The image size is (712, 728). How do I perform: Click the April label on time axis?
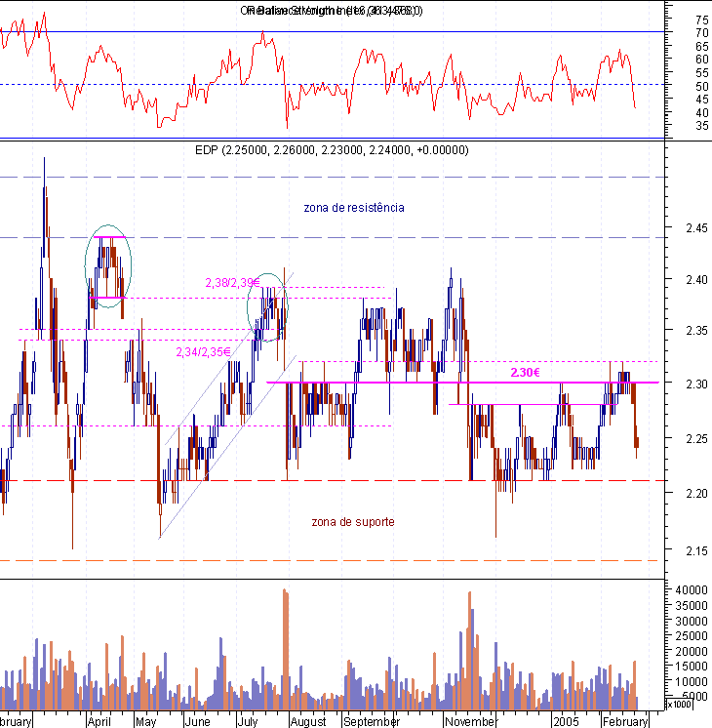coord(99,721)
